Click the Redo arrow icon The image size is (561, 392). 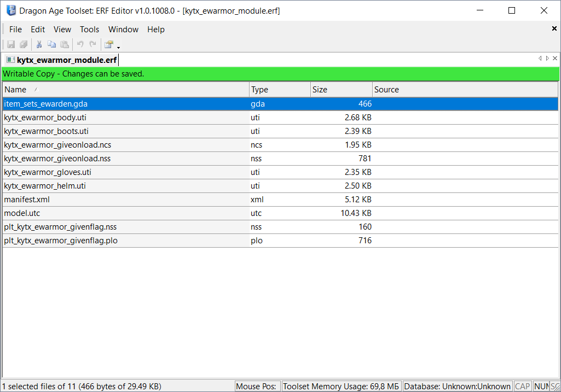[92, 44]
